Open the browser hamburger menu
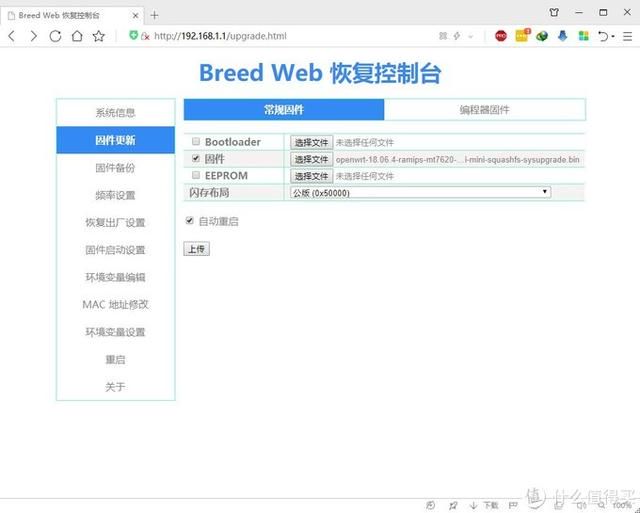This screenshot has height=513, width=640. (x=628, y=36)
